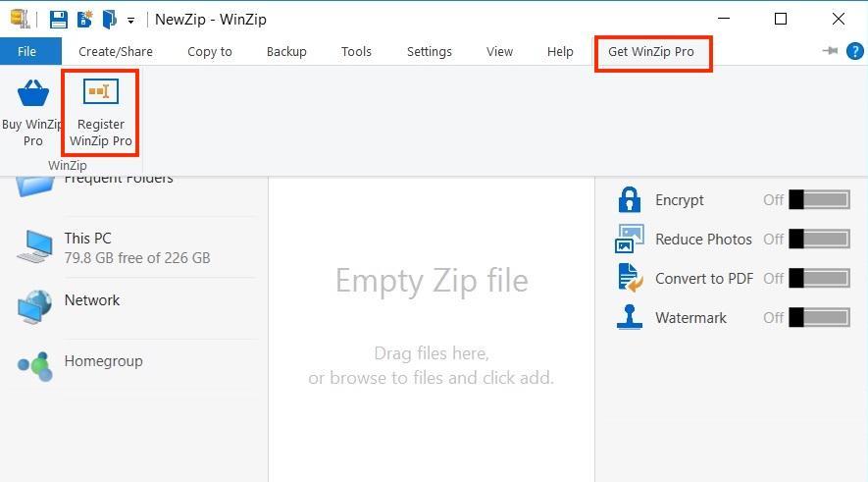Select the Get WinZip Pro tab
Screen dimensions: 868x482
[x=651, y=51]
